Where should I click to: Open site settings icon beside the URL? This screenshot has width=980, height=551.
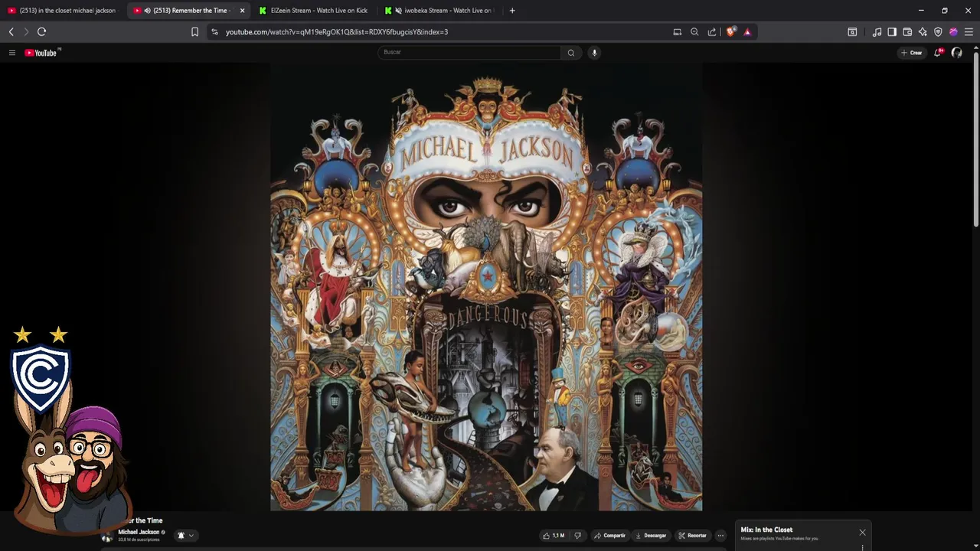point(214,31)
